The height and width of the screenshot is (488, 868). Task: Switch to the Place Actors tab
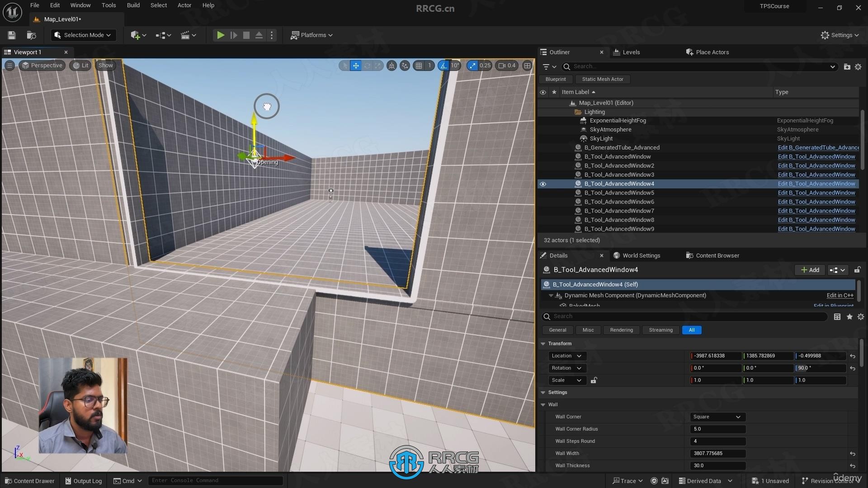(x=708, y=52)
